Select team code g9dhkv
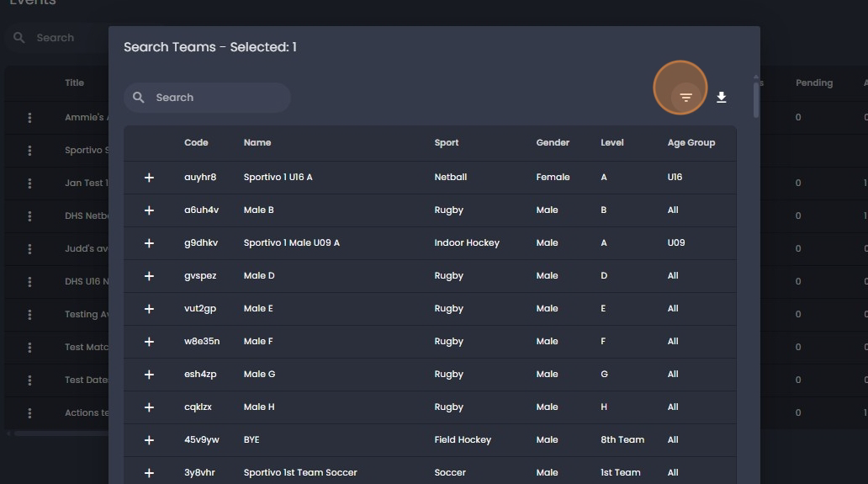Screen dimensions: 868x484 [201, 242]
